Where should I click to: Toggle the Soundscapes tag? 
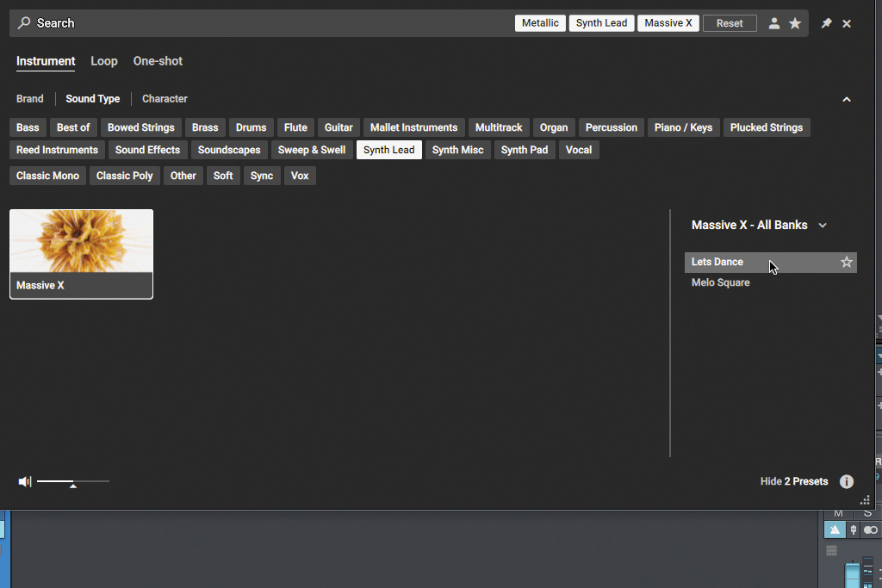tap(229, 150)
